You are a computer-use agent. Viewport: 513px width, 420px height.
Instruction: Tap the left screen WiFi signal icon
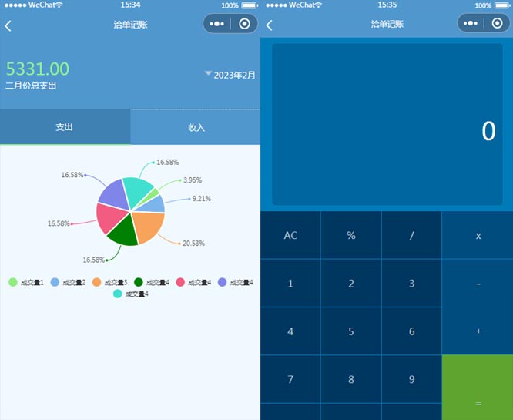tap(59, 5)
